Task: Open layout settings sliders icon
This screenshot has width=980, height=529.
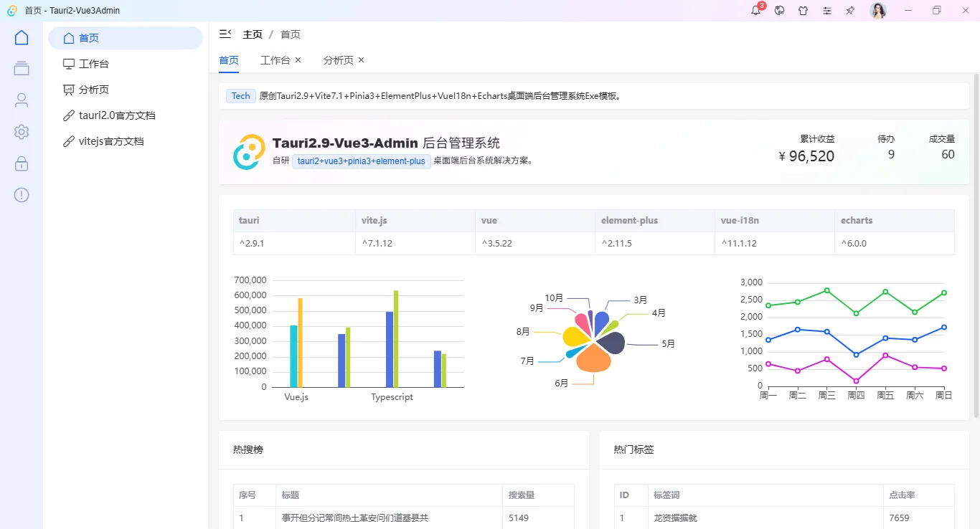Action: (826, 11)
